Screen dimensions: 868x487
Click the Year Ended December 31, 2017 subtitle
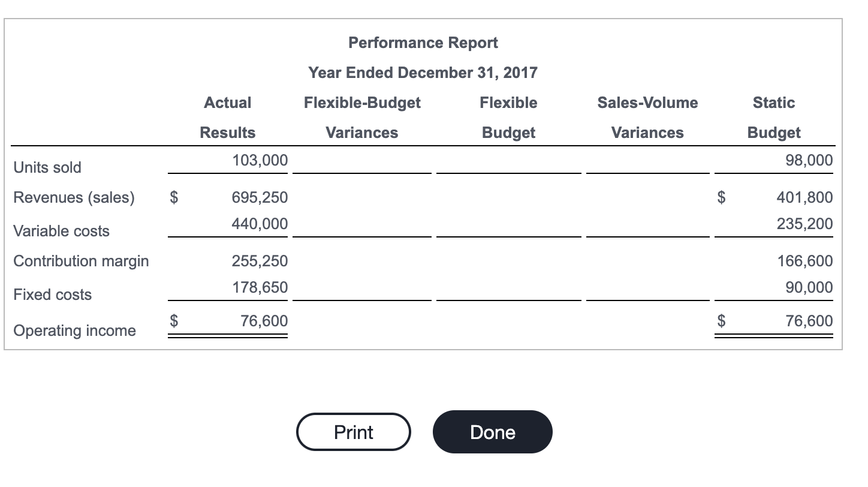[423, 73]
